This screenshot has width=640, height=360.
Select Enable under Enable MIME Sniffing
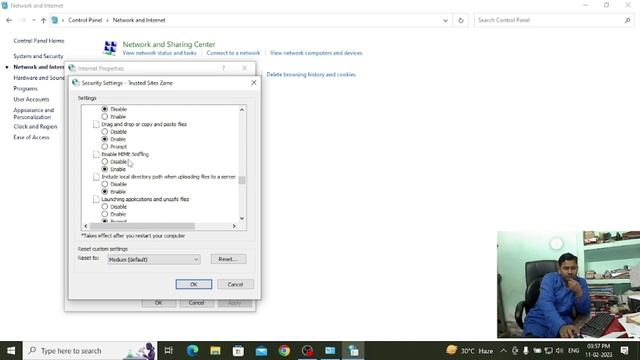click(105, 169)
